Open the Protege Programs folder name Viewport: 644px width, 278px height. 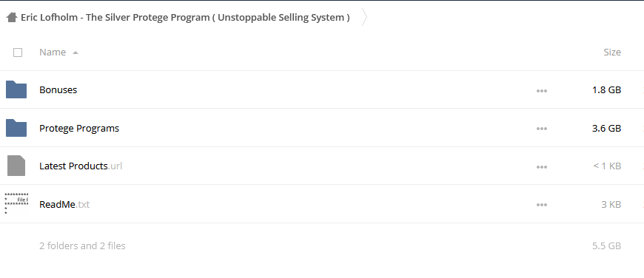coord(79,129)
